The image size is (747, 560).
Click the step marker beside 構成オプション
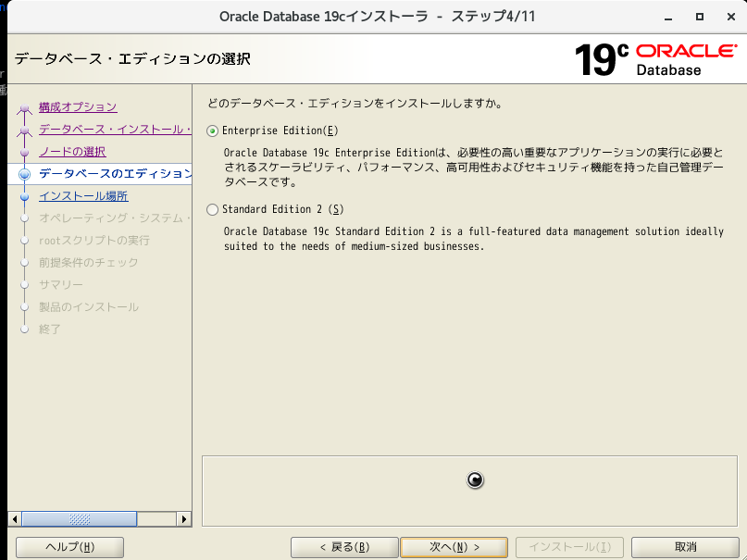(25, 108)
